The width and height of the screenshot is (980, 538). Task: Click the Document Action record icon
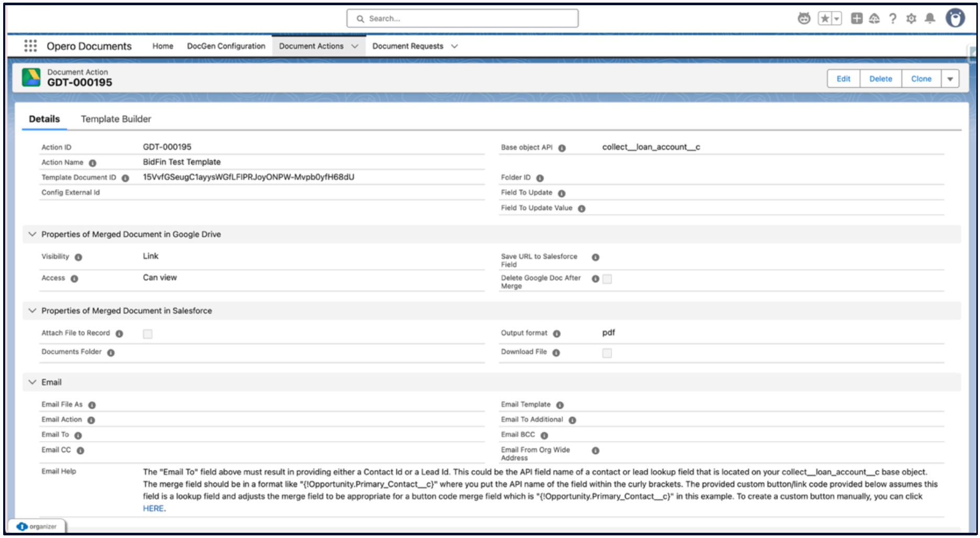pos(31,78)
